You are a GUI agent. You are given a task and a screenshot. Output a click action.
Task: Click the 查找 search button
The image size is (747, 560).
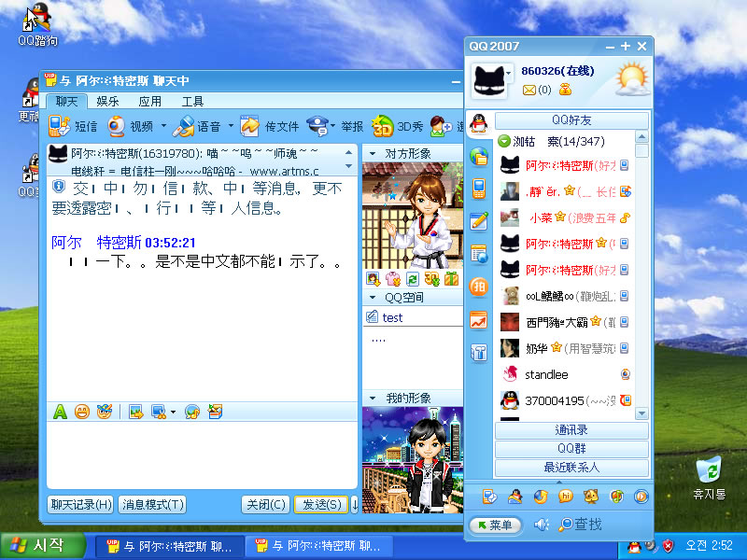tap(580, 525)
